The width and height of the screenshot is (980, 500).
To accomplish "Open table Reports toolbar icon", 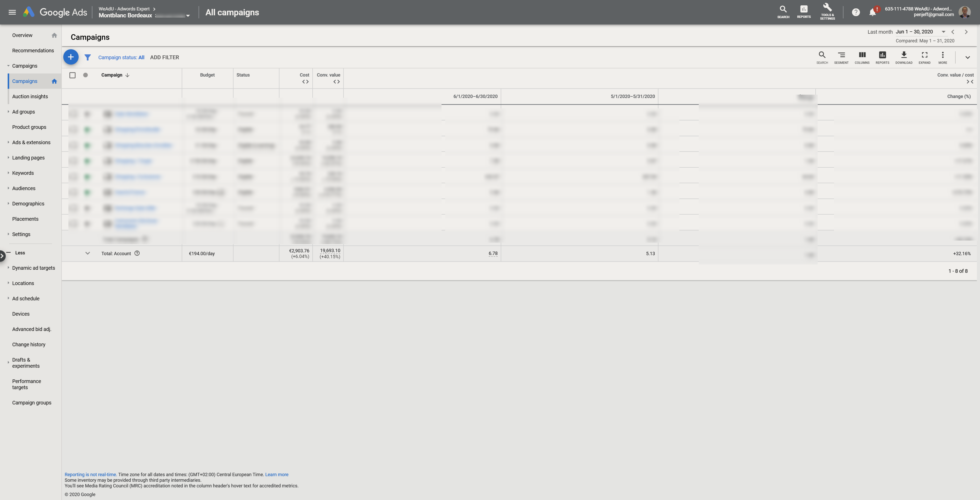I will (882, 57).
